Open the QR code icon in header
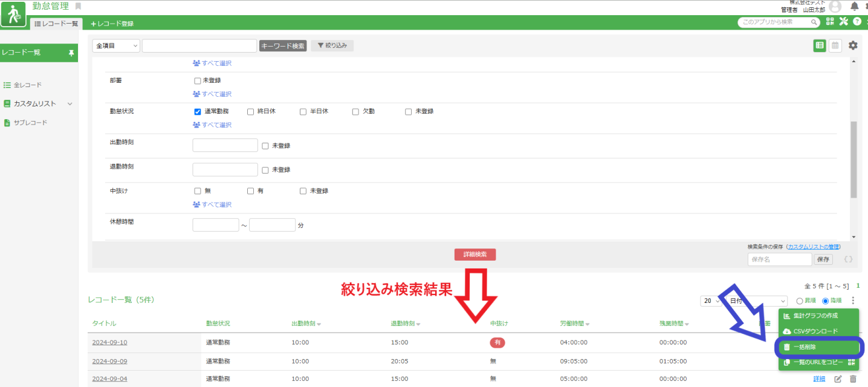 click(x=830, y=22)
